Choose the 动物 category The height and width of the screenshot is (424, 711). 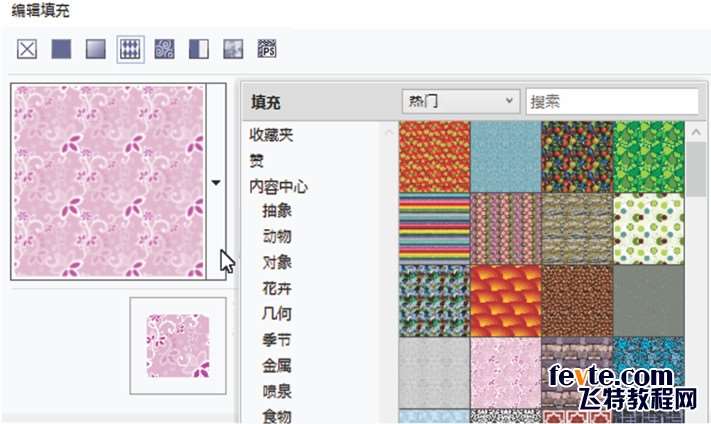click(277, 236)
